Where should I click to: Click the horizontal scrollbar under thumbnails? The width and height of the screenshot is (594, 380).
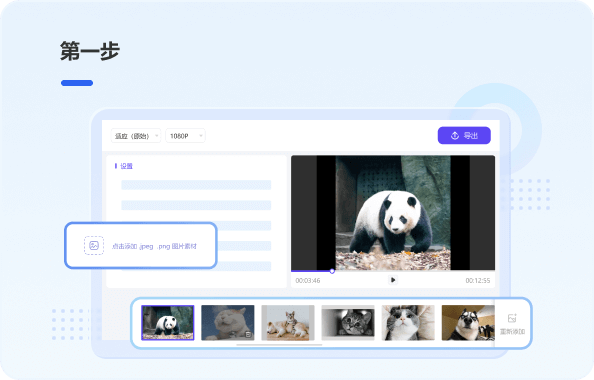pos(279,345)
